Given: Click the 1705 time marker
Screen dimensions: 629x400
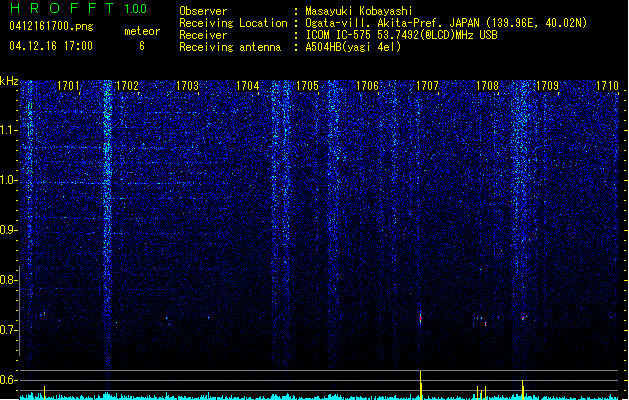Looking at the screenshot, I should coord(307,86).
